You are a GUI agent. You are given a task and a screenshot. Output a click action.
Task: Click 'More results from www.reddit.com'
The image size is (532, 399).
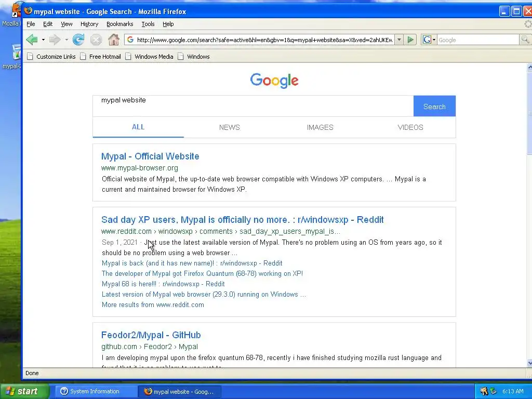153,304
